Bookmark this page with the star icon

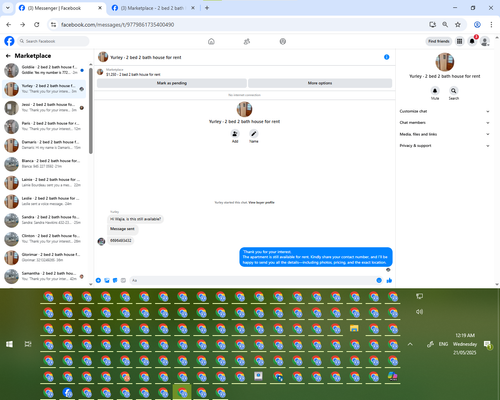[x=458, y=24]
